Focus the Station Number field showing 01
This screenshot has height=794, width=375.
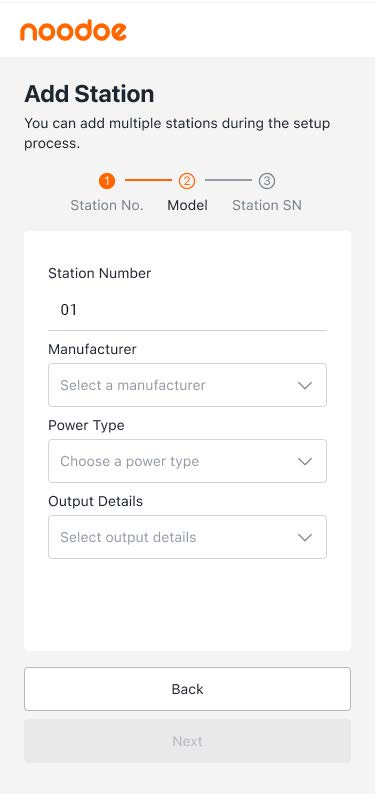(x=187, y=309)
